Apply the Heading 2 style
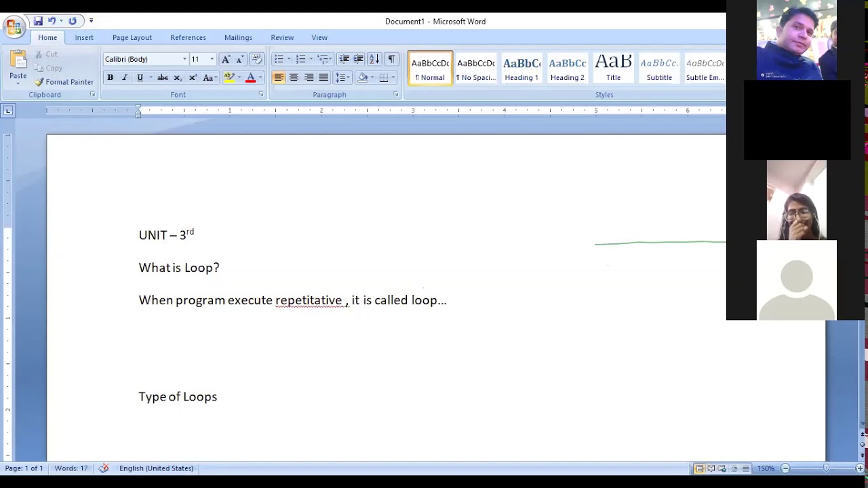 point(568,68)
